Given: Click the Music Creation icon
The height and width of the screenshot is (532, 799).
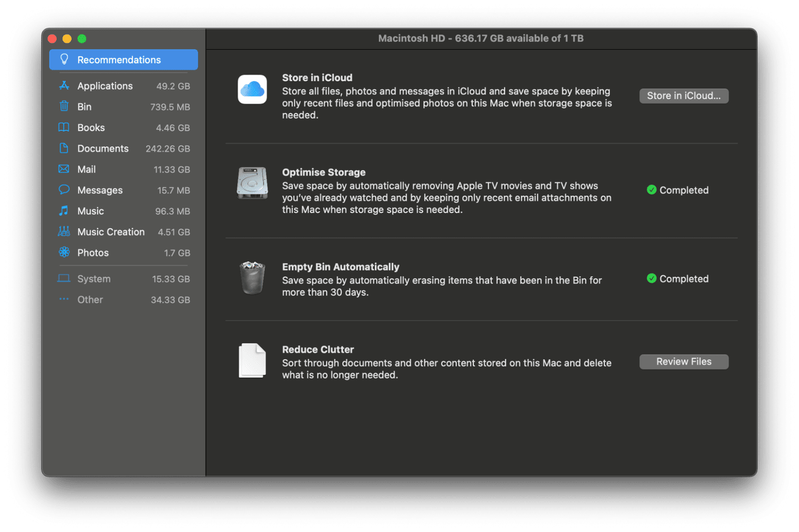Looking at the screenshot, I should (x=64, y=232).
